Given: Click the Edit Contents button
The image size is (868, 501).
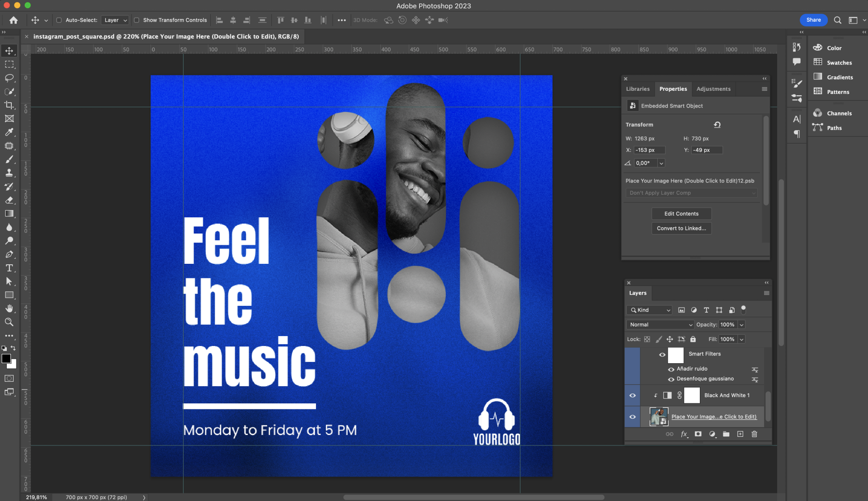Looking at the screenshot, I should pyautogui.click(x=681, y=213).
